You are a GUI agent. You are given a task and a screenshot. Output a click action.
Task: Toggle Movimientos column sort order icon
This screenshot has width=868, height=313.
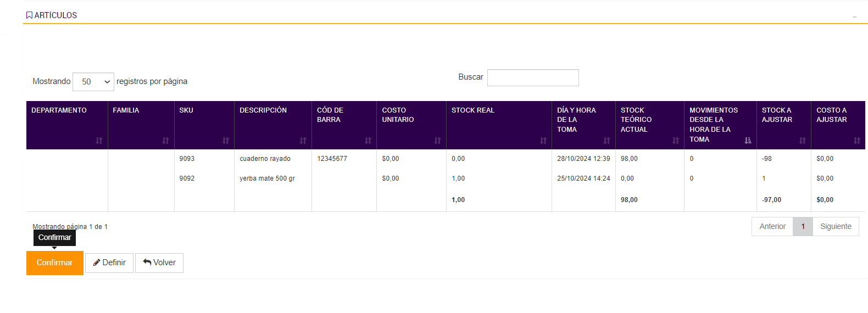click(748, 141)
